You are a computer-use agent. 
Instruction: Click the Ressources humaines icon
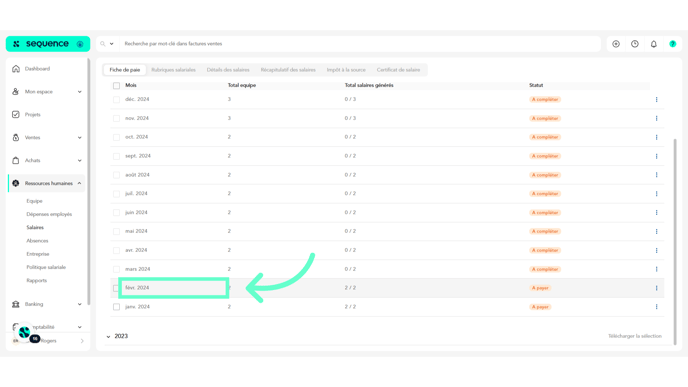(16, 183)
